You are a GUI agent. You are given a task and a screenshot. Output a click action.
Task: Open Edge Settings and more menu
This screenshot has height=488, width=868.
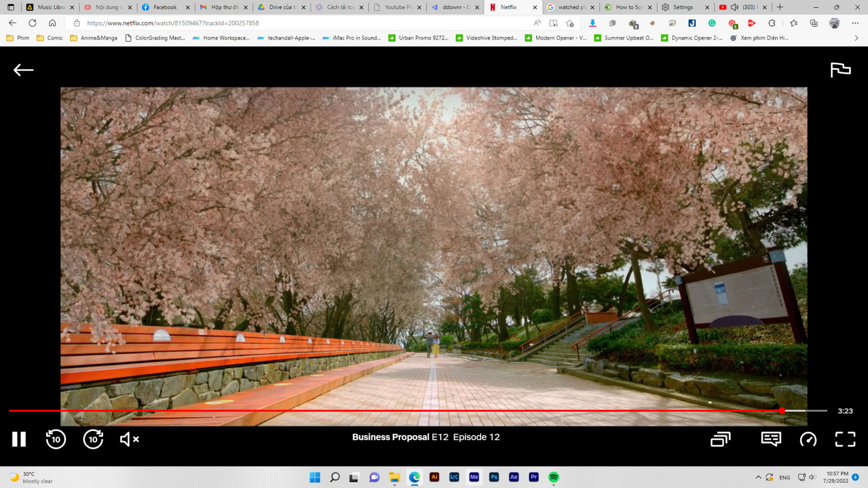tap(855, 23)
